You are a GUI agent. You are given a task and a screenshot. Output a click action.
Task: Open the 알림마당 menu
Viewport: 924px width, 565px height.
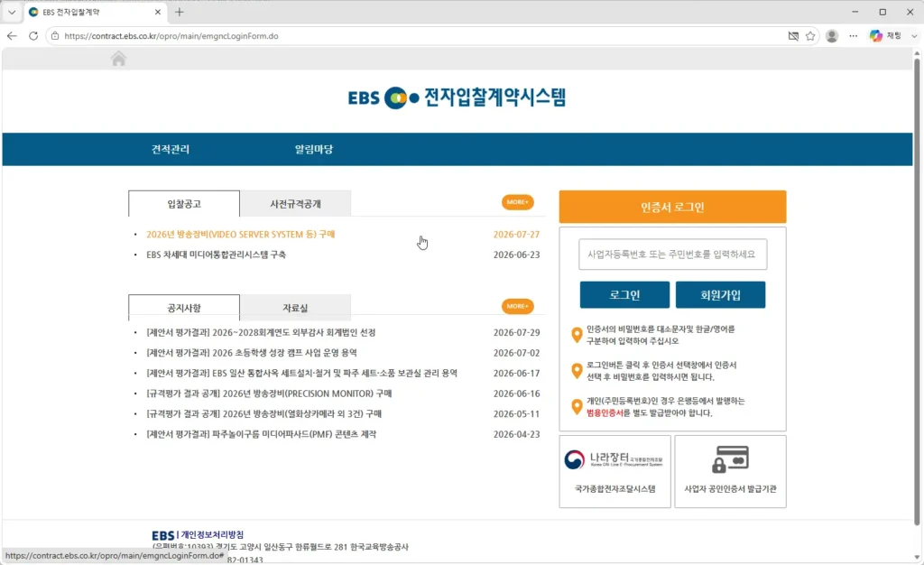(313, 149)
